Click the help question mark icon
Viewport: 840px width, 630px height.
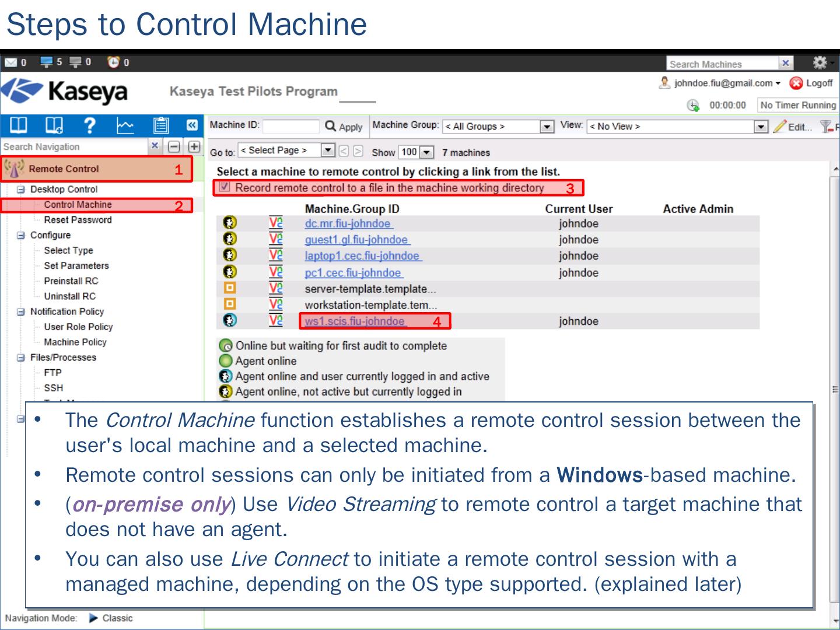[x=90, y=125]
